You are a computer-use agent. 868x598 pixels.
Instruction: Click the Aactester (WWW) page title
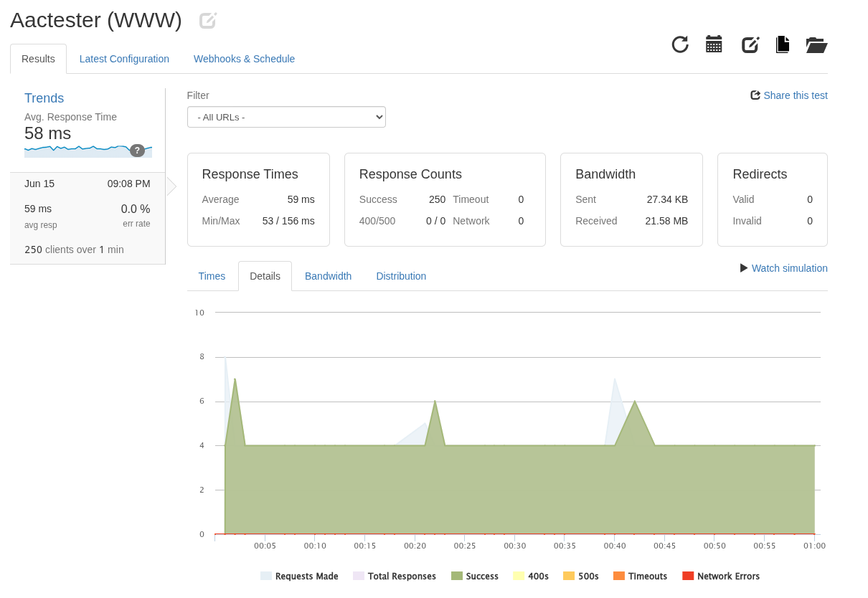96,20
